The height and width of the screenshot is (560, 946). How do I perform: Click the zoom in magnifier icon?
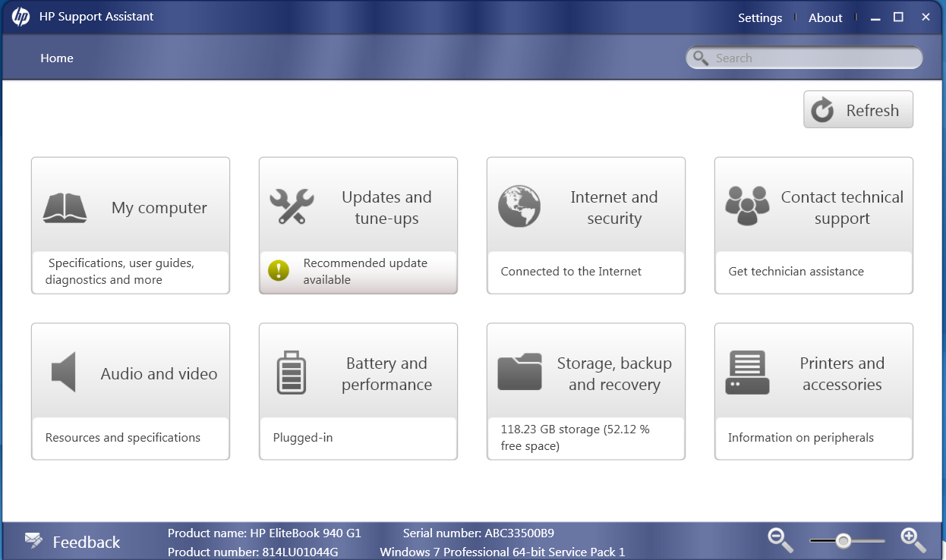pos(913,540)
